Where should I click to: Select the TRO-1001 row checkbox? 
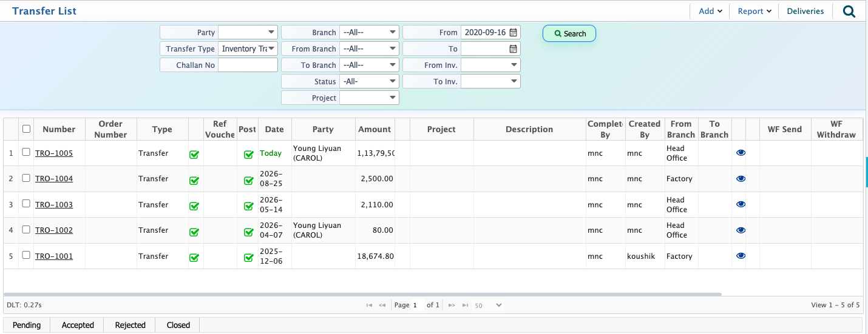pos(26,255)
